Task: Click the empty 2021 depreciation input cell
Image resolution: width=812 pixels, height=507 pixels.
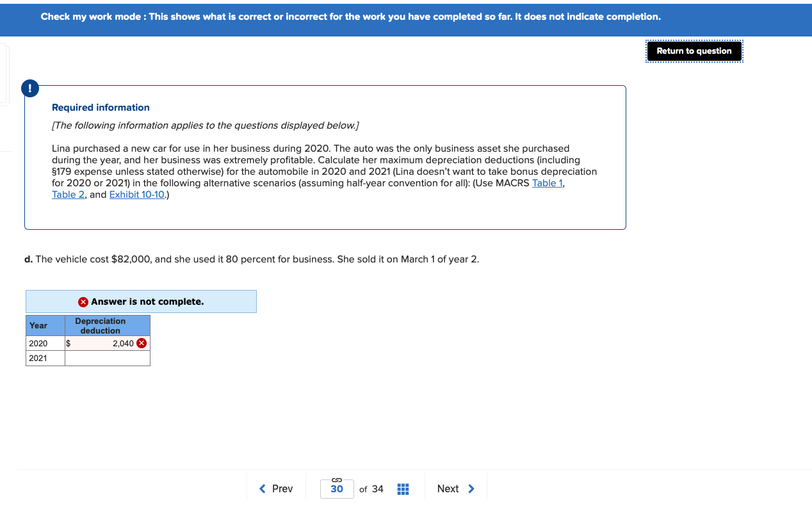Action: pos(107,358)
